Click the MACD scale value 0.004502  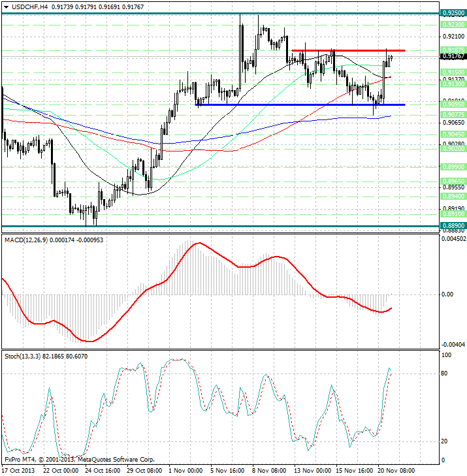pos(454,239)
